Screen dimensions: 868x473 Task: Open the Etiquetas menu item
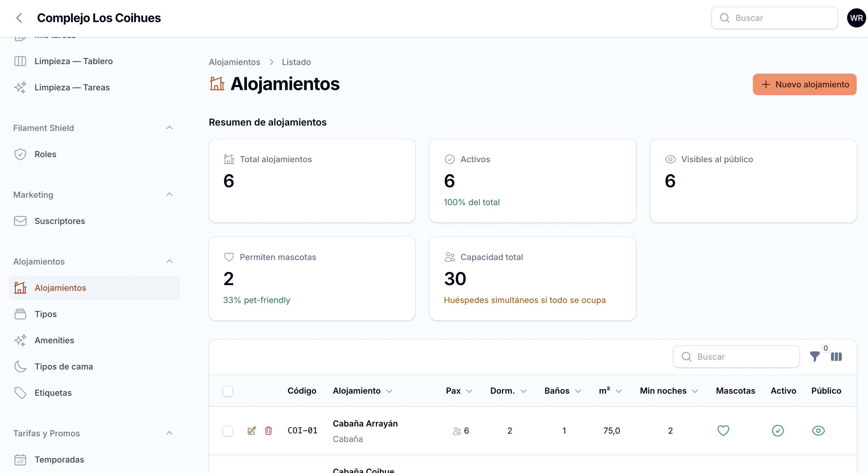[x=94, y=392]
